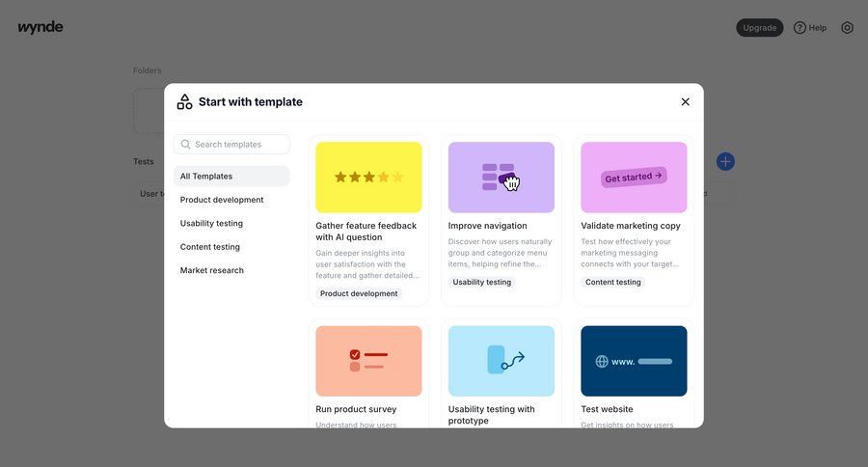The width and height of the screenshot is (868, 467).
Task: Click the Wynde logo
Action: click(41, 27)
